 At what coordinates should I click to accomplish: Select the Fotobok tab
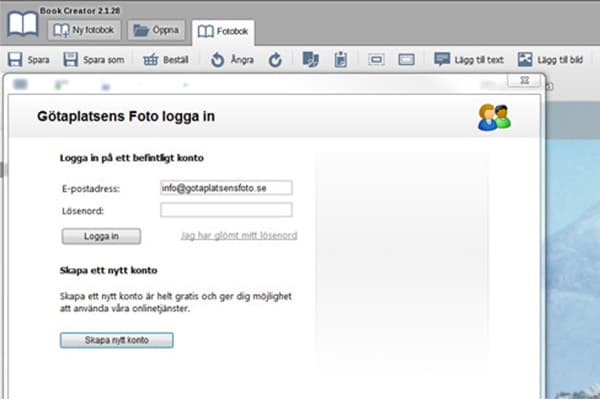coord(223,31)
